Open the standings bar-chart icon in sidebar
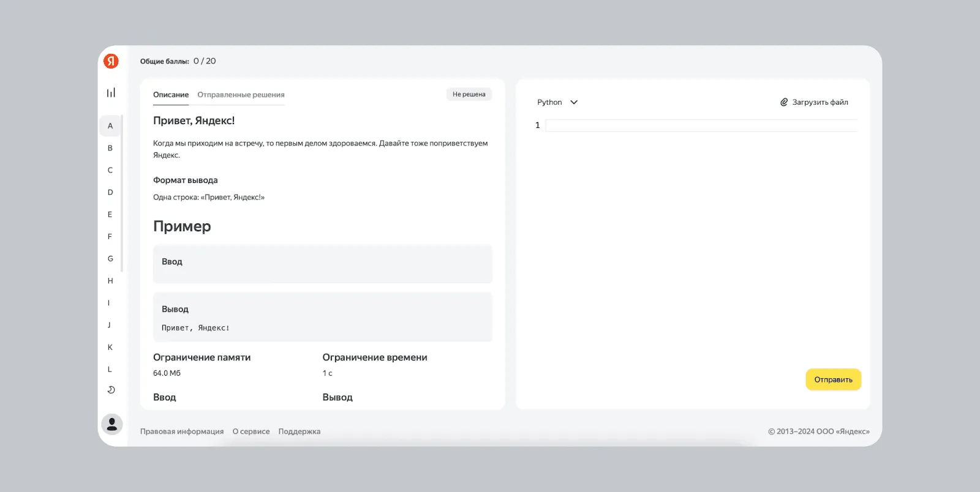This screenshot has width=980, height=492. pos(111,93)
